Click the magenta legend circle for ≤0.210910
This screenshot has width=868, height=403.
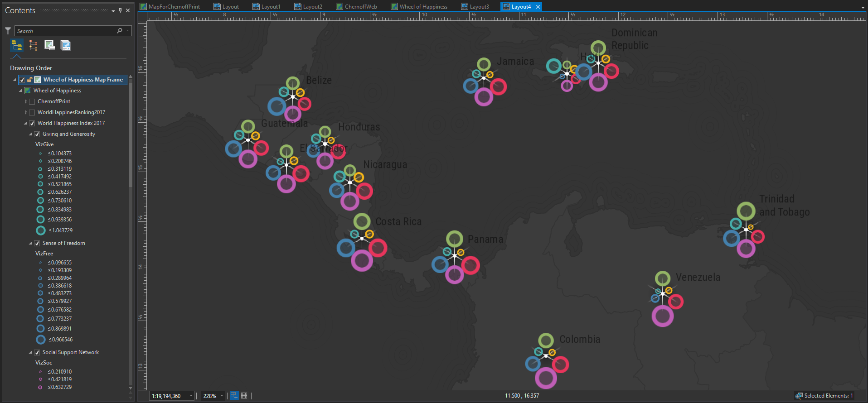tap(40, 372)
